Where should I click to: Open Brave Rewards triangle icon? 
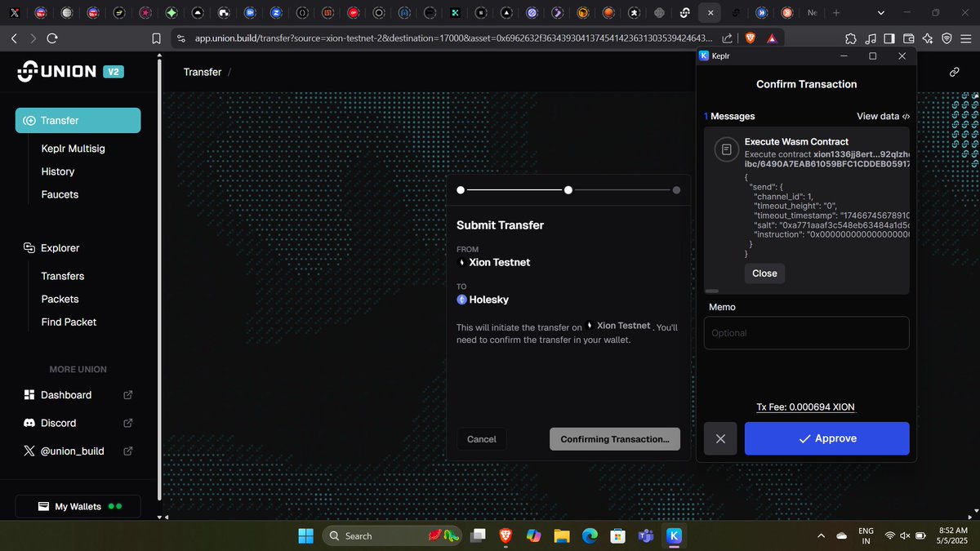[x=773, y=38]
